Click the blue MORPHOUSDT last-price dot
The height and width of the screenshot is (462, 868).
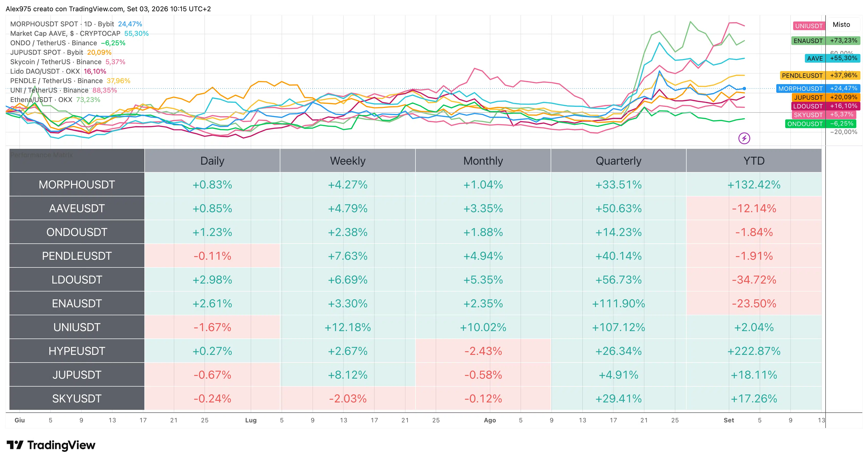pos(744,88)
